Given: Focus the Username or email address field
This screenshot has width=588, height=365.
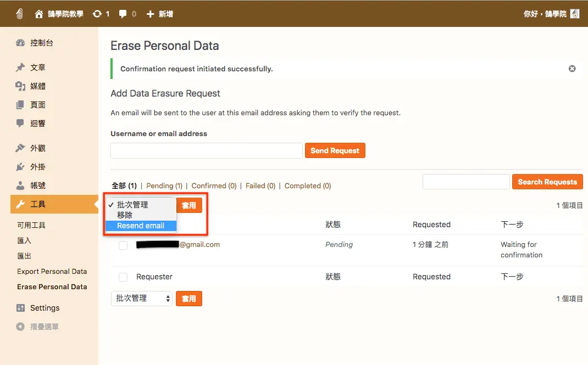Looking at the screenshot, I should coord(207,150).
